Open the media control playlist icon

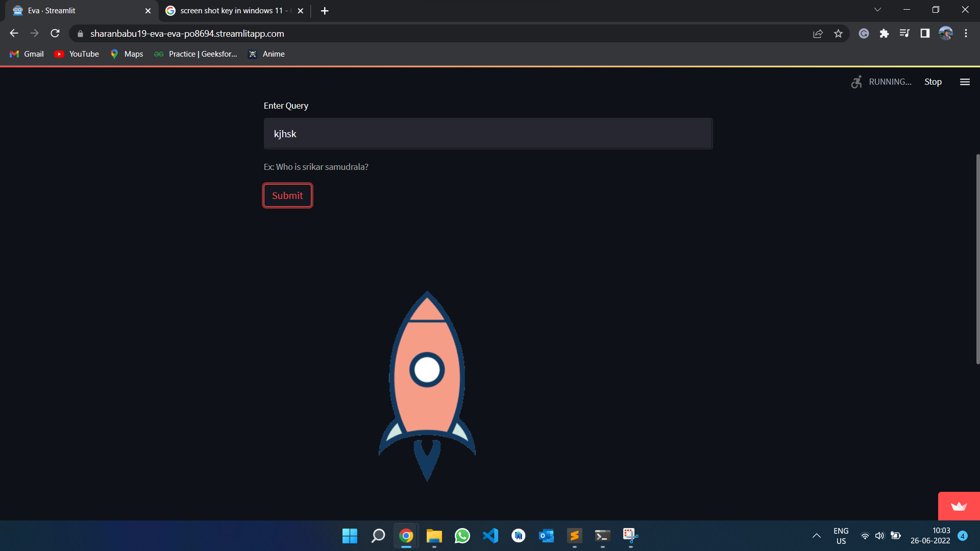coord(904,34)
